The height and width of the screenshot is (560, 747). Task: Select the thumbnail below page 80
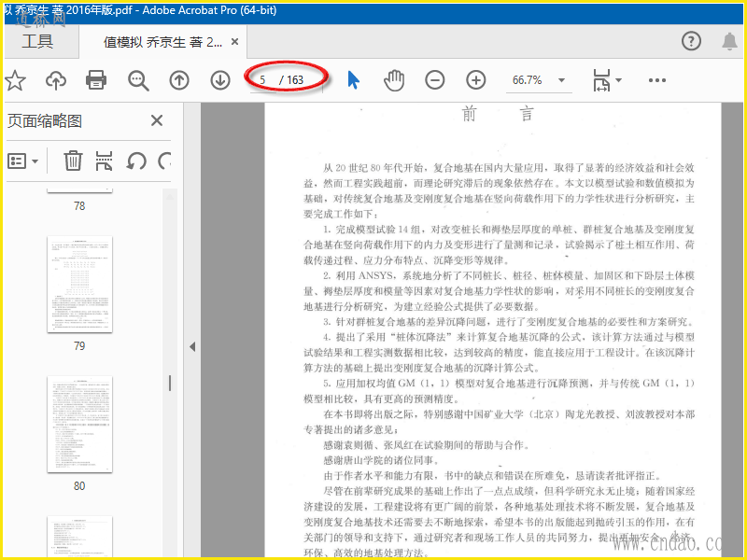point(79,536)
